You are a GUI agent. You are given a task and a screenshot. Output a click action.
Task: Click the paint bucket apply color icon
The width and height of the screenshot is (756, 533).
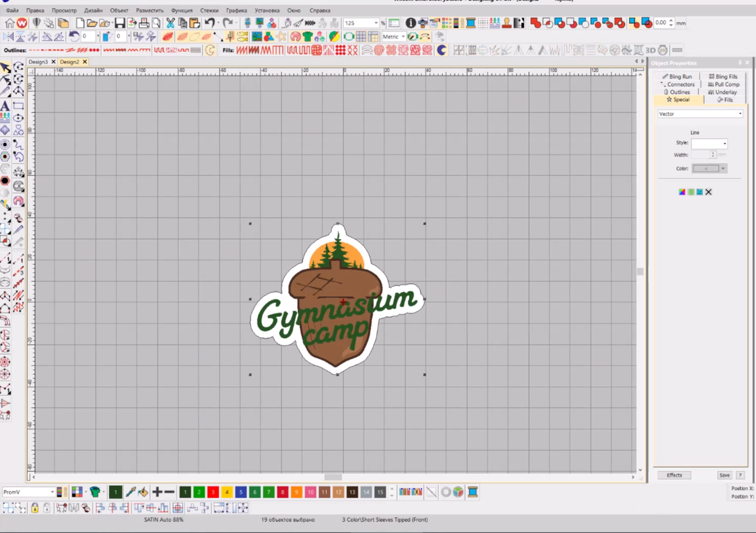[143, 492]
